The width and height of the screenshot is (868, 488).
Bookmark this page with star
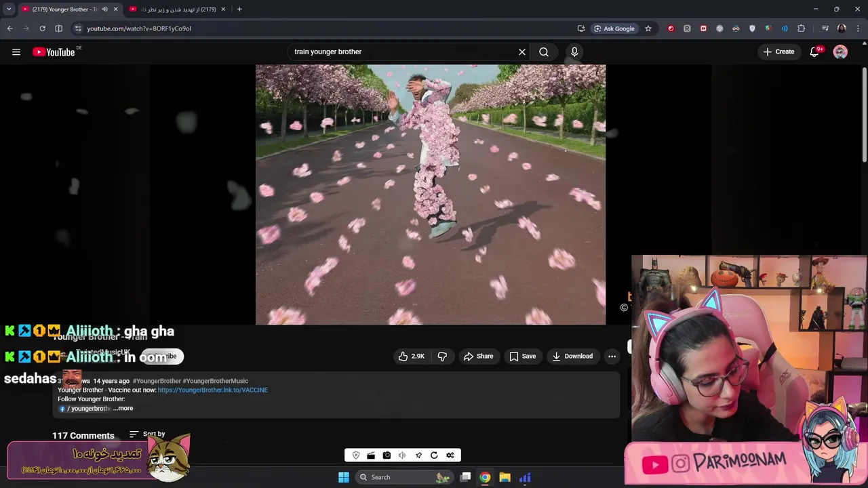coord(648,28)
